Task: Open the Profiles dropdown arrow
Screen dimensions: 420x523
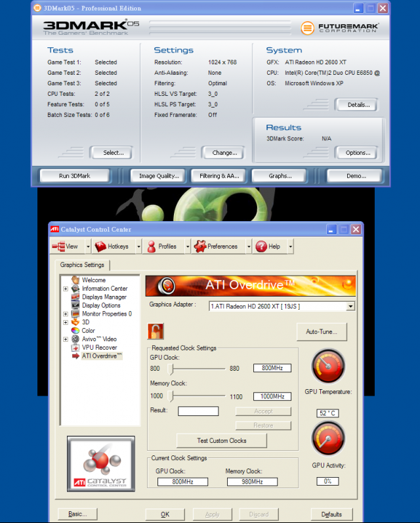Action: pos(188,247)
